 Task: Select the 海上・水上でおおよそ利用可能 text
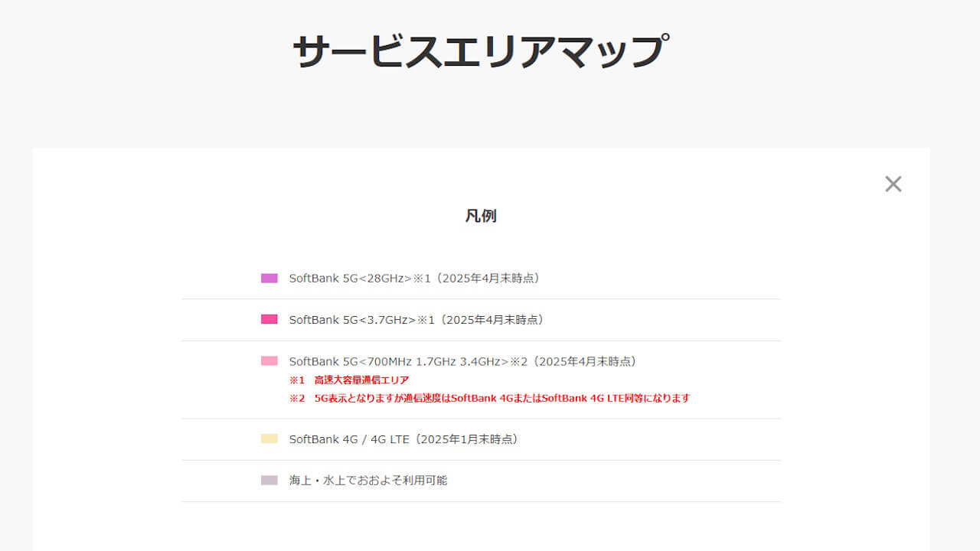click(x=368, y=481)
